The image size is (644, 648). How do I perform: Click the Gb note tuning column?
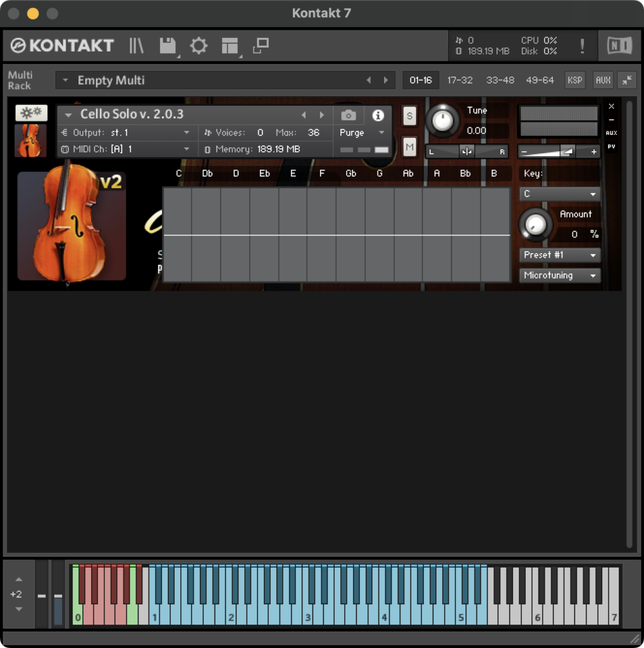[x=350, y=235]
